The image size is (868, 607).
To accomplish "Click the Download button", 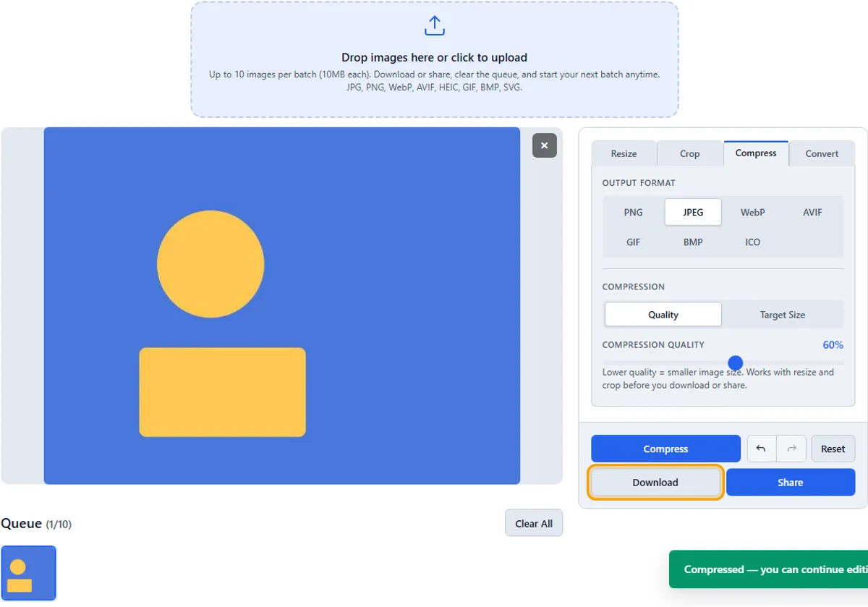I will coord(655,483).
